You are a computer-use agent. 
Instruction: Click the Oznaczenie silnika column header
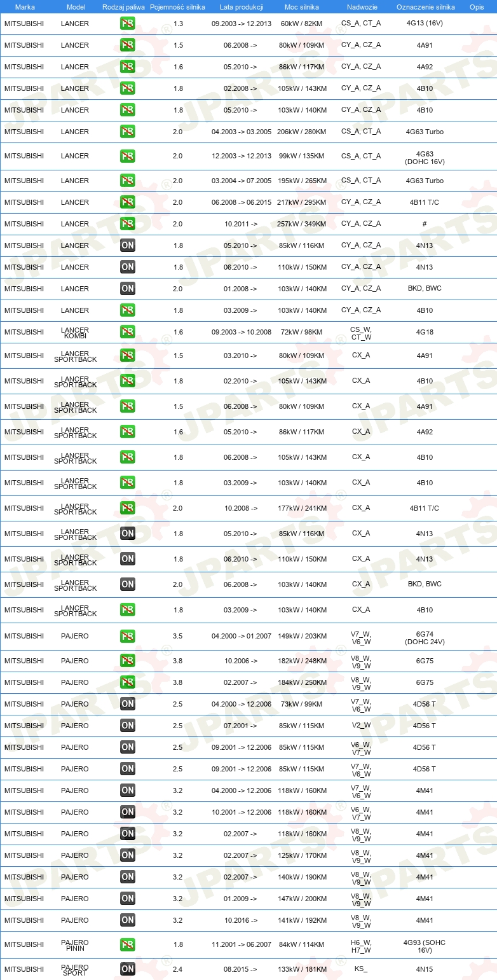coord(425,7)
